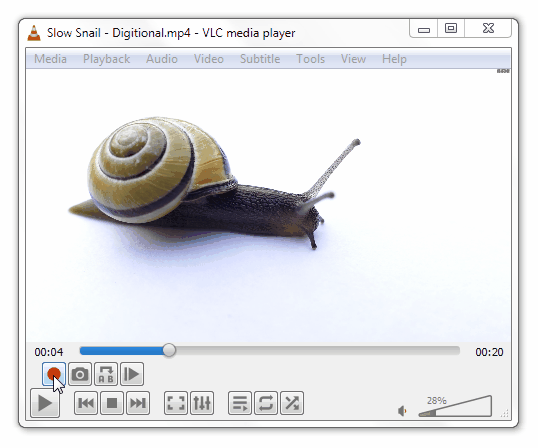Viewport: 538px width, 448px height.
Task: Open the Subtitle menu
Action: [x=260, y=59]
